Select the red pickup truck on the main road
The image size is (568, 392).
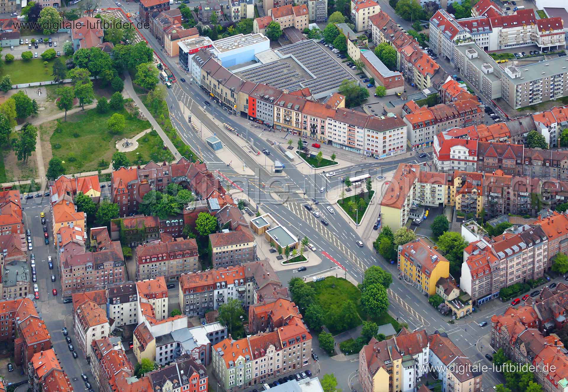click(315, 145)
